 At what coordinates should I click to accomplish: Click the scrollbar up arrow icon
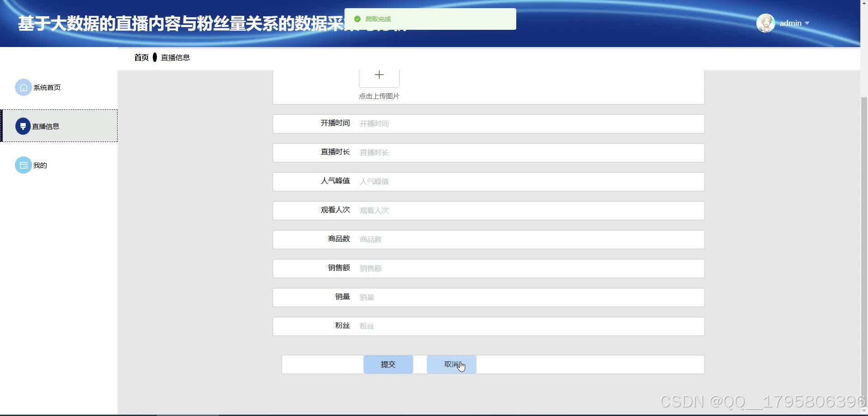click(864, 3)
